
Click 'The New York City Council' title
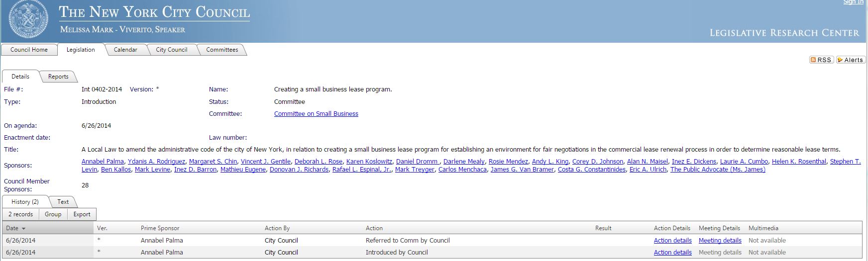click(154, 12)
